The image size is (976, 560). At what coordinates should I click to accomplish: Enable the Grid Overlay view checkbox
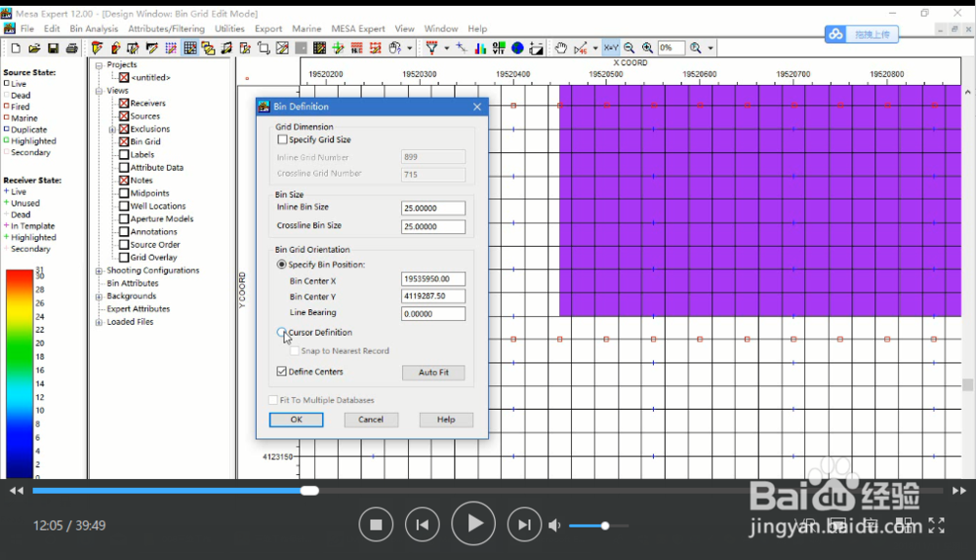click(124, 257)
